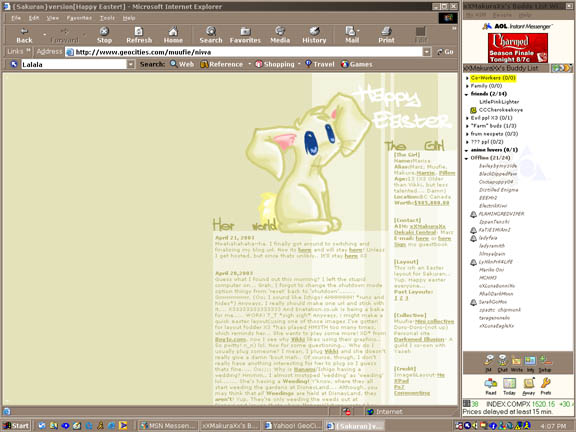576x432 pixels.
Task: Click the address bar URL field
Action: (244, 52)
